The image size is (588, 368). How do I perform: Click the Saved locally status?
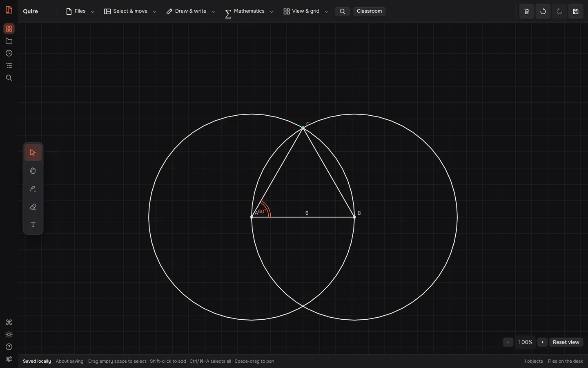click(x=37, y=361)
